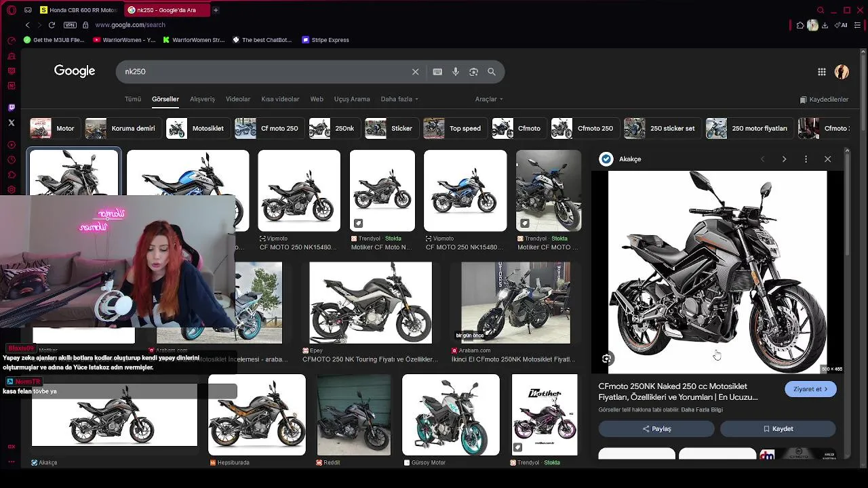
Task: Open the on-screen keyboard icon
Action: coord(437,72)
